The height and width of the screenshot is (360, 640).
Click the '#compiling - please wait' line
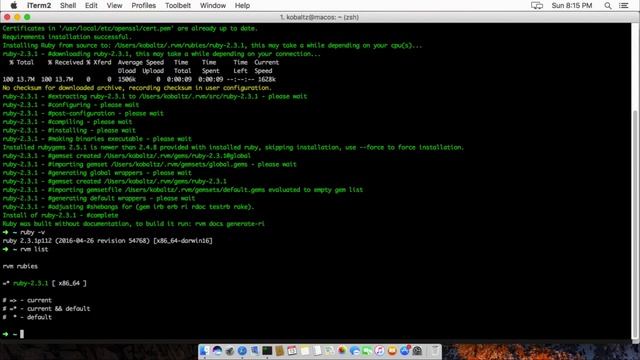67,122
